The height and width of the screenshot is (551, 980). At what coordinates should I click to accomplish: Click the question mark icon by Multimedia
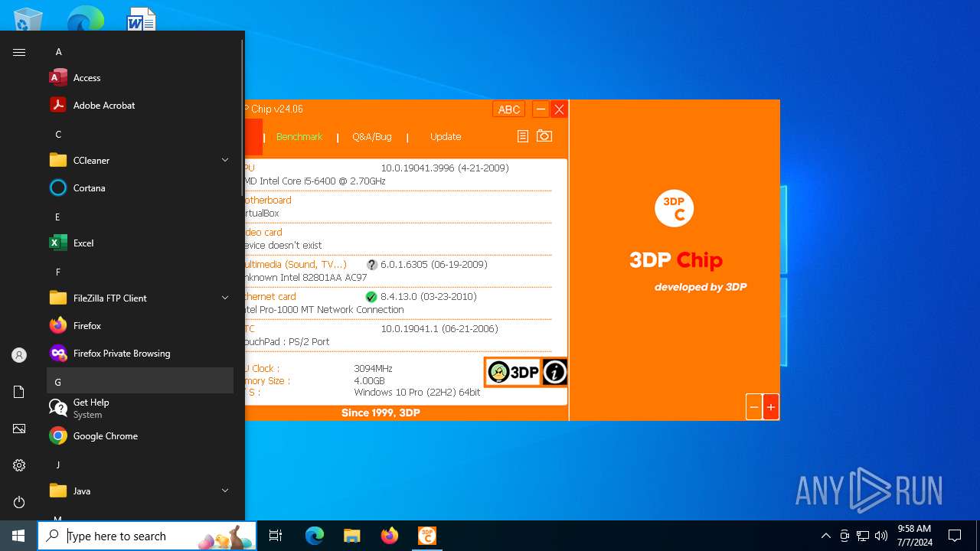tap(372, 265)
